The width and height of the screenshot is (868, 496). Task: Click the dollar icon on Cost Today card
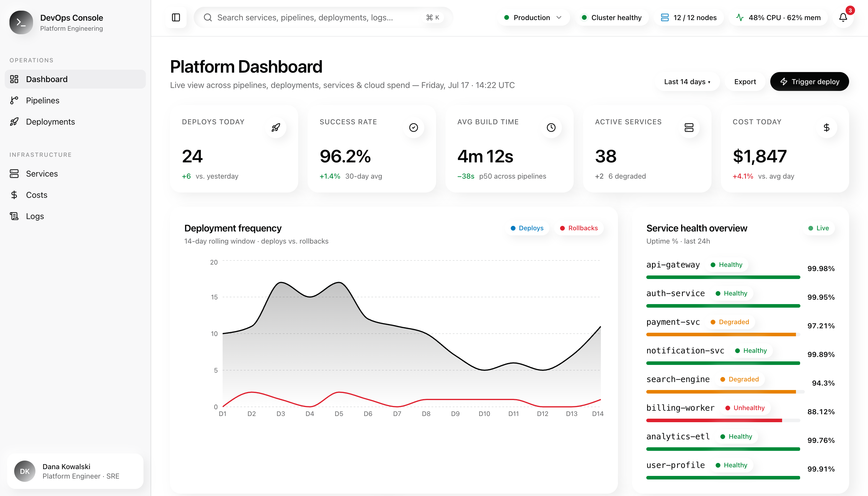826,128
